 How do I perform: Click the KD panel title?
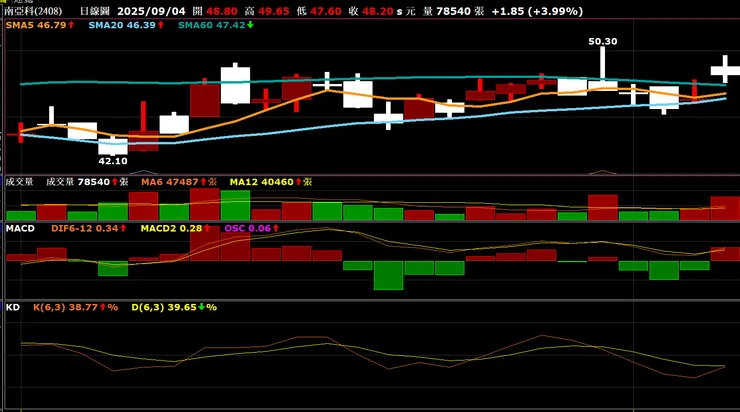click(x=13, y=307)
